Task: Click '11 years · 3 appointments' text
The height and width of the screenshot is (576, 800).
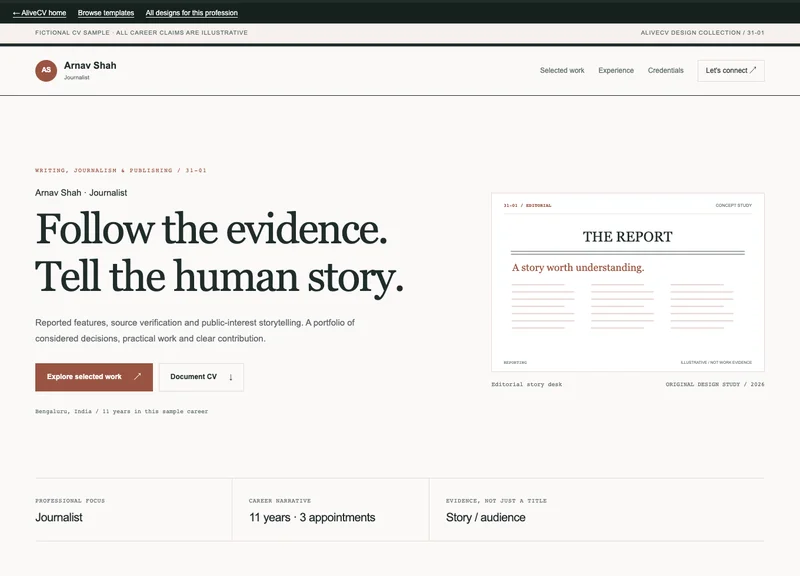Action: (x=312, y=517)
